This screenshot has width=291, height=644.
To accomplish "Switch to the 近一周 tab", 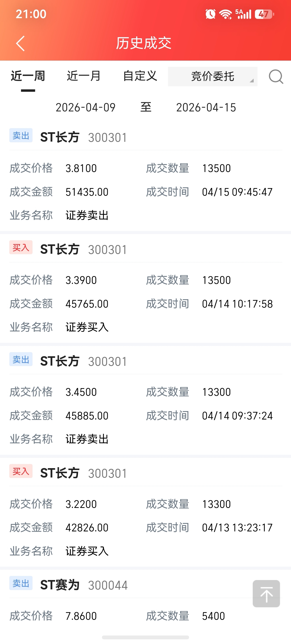I will point(28,76).
